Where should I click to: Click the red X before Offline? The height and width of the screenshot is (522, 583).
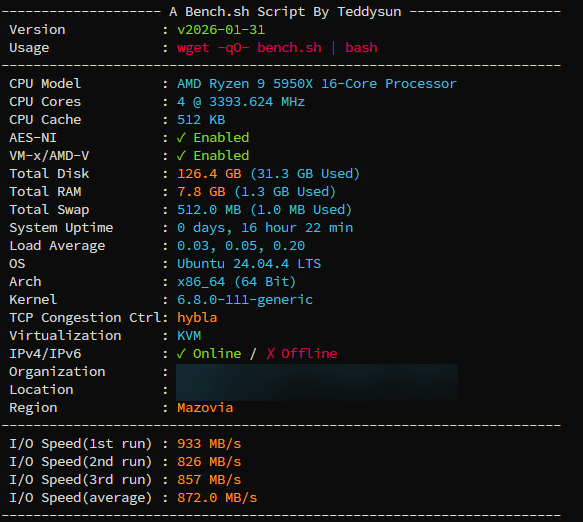click(x=271, y=354)
